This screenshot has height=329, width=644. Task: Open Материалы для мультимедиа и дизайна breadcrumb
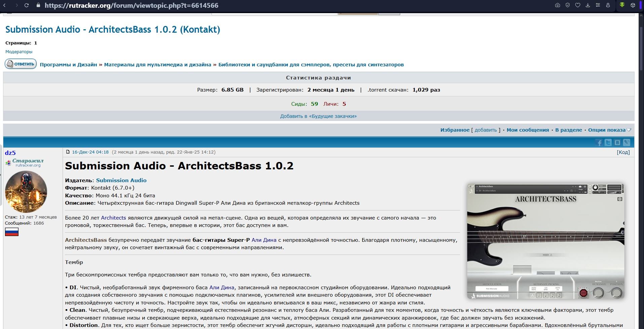[158, 65]
